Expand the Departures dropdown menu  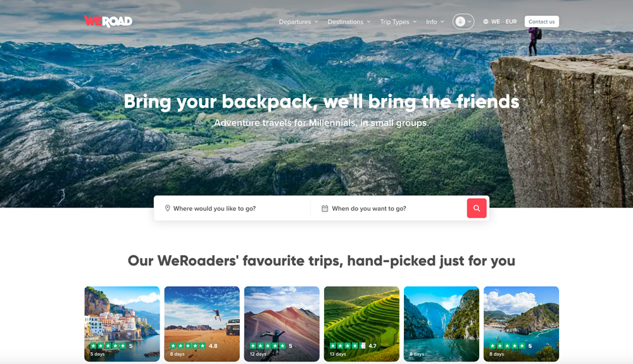pyautogui.click(x=298, y=22)
